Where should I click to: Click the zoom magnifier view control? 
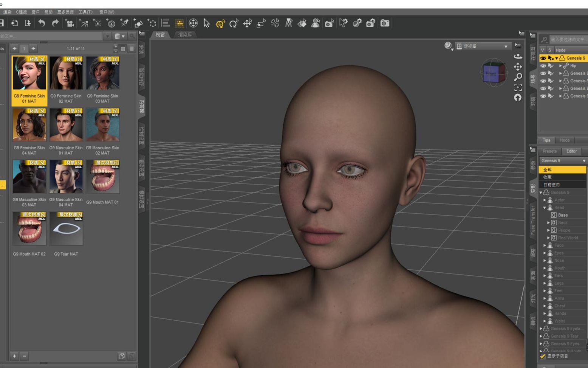518,77
